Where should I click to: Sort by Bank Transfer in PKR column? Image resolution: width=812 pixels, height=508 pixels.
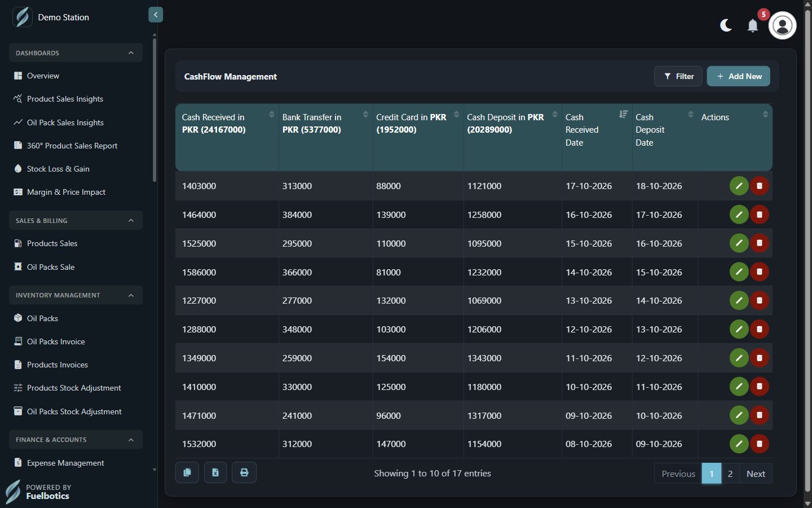[x=325, y=137]
